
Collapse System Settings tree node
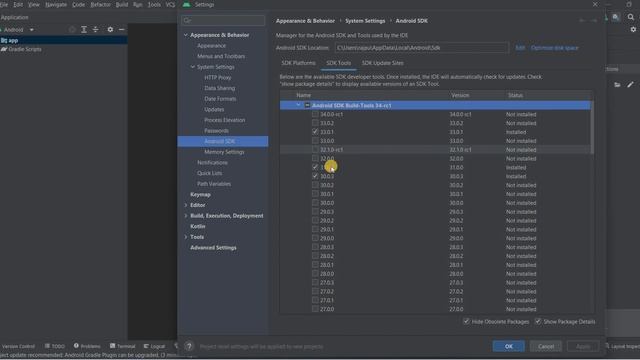(193, 67)
